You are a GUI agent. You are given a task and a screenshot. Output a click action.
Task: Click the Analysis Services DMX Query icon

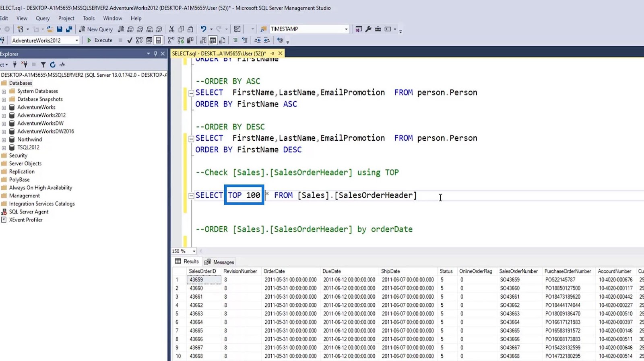[140, 29]
